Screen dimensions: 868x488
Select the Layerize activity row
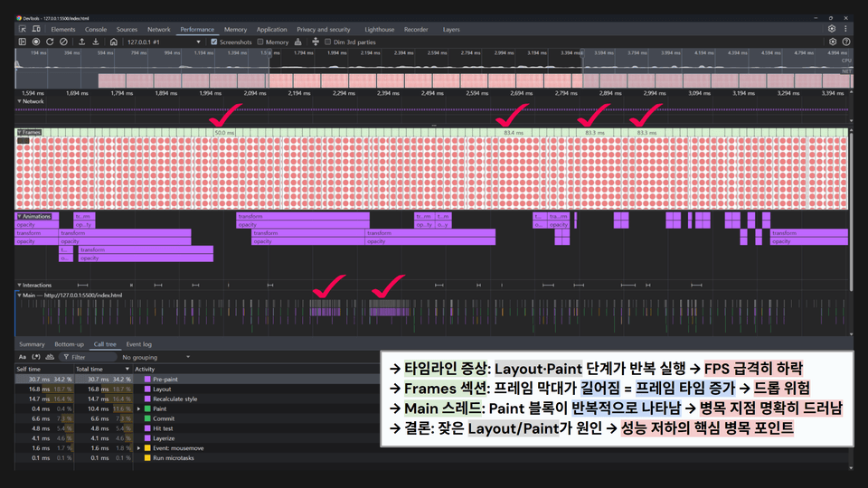197,438
